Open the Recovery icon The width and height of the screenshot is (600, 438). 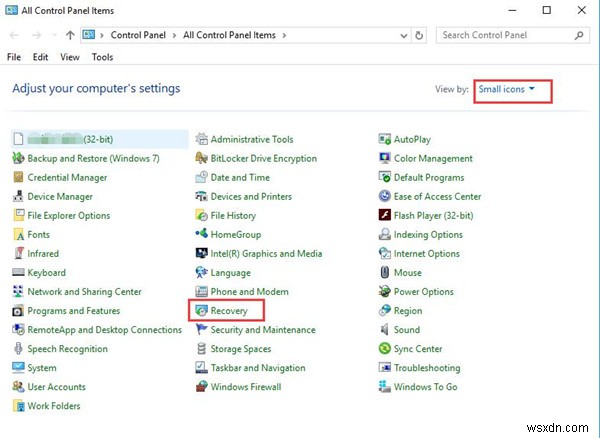202,311
